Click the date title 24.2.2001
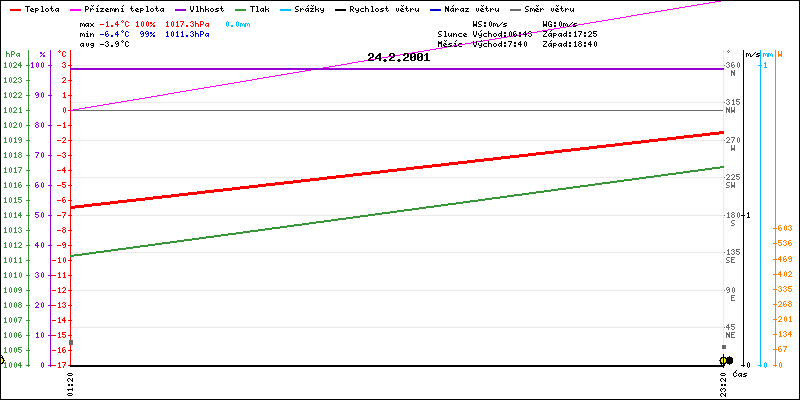800x400 pixels. pos(398,58)
